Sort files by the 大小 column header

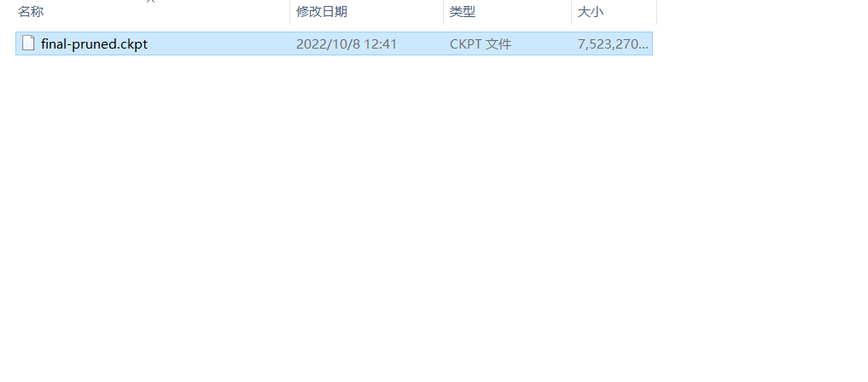coord(614,12)
